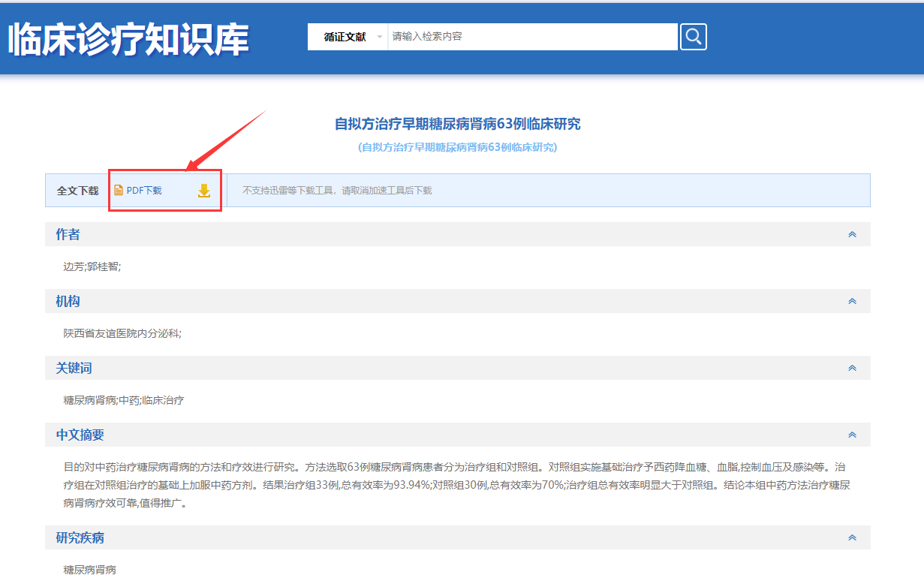Click the 临床诊疗知识库 site logo
This screenshot has width=924, height=581.
tap(128, 39)
